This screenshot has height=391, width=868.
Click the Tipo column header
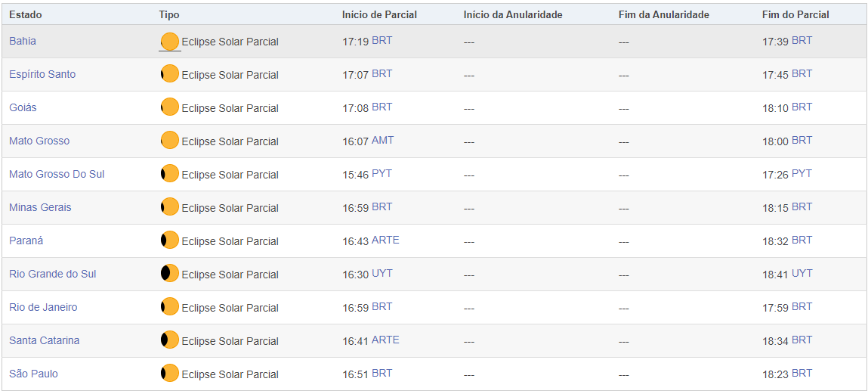(169, 14)
